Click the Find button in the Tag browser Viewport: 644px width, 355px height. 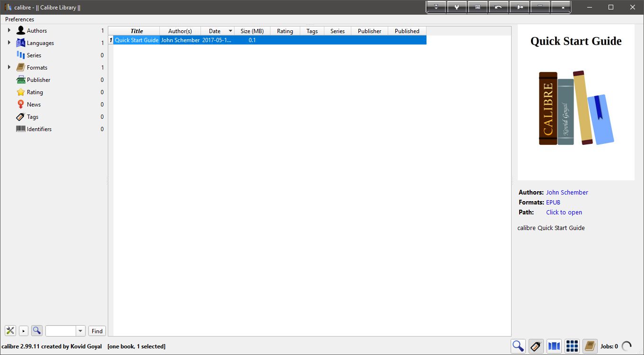click(97, 331)
